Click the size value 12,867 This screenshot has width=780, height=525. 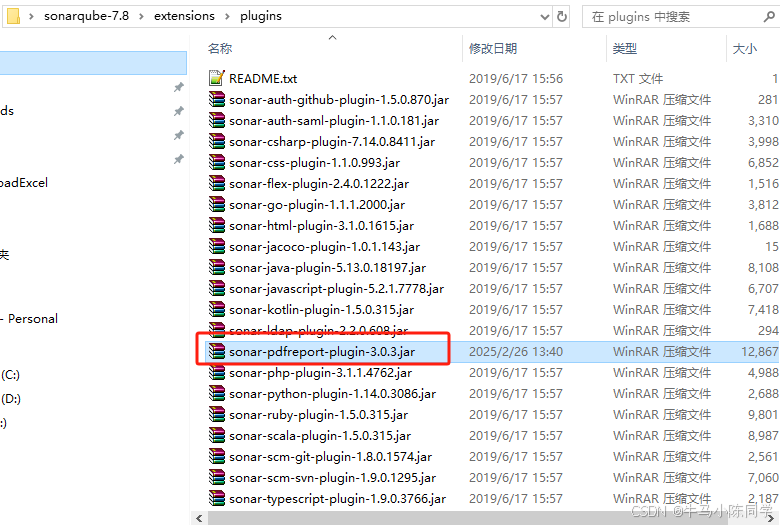759,351
